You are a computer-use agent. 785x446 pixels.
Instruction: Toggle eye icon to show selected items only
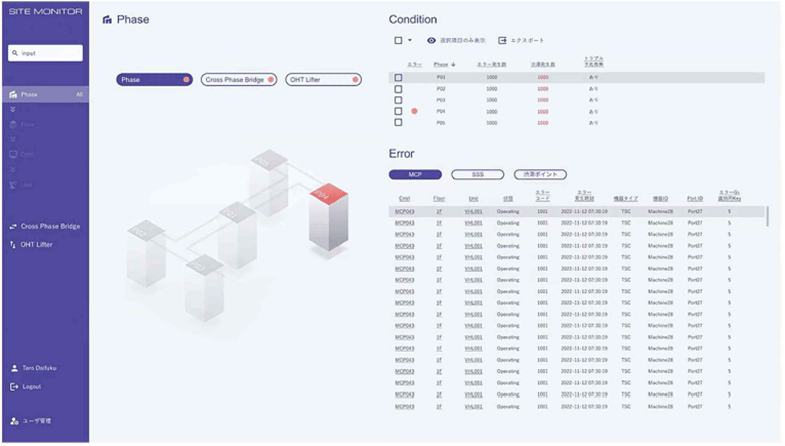click(431, 40)
